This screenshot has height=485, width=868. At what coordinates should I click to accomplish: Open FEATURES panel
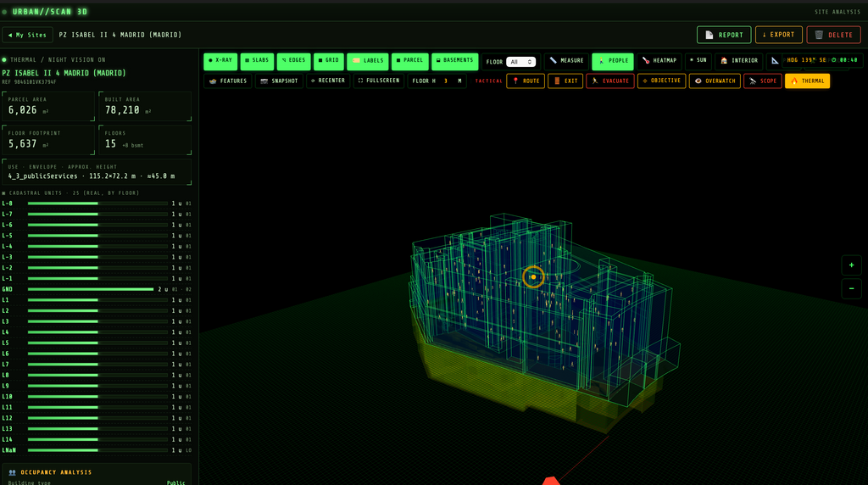[228, 81]
